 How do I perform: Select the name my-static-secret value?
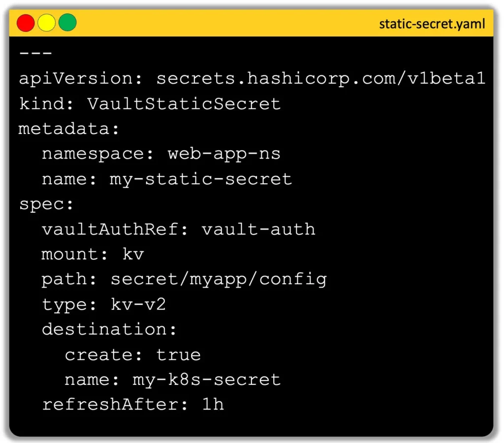click(201, 179)
